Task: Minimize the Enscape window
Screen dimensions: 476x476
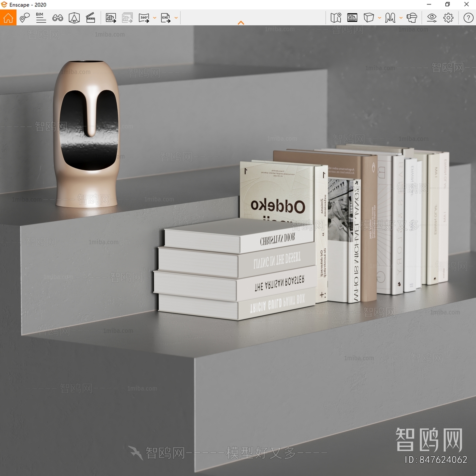Action: 429,4
